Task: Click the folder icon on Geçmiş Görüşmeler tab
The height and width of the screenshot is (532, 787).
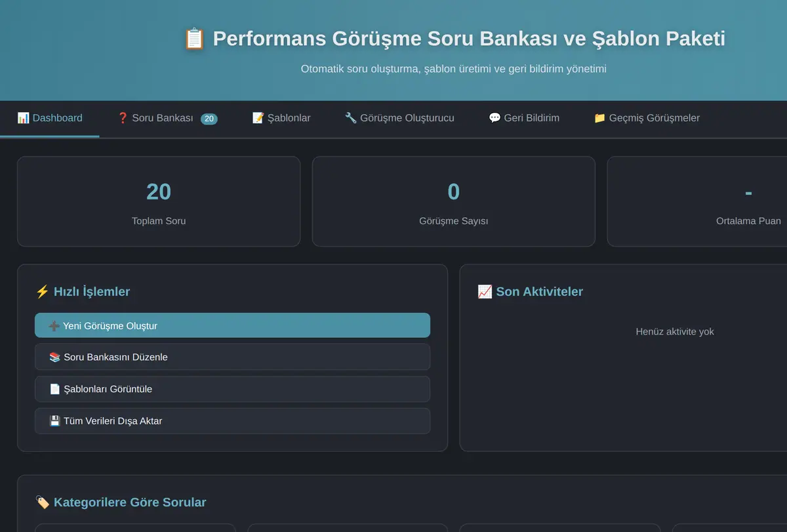Action: (599, 118)
